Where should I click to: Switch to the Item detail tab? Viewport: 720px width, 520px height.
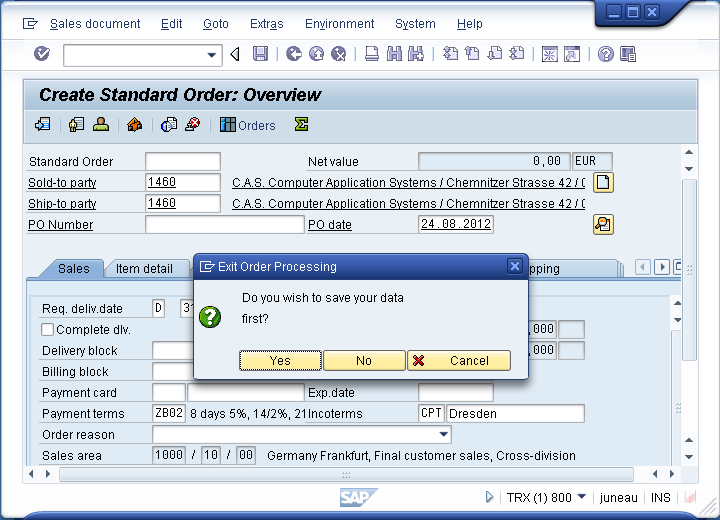(144, 269)
